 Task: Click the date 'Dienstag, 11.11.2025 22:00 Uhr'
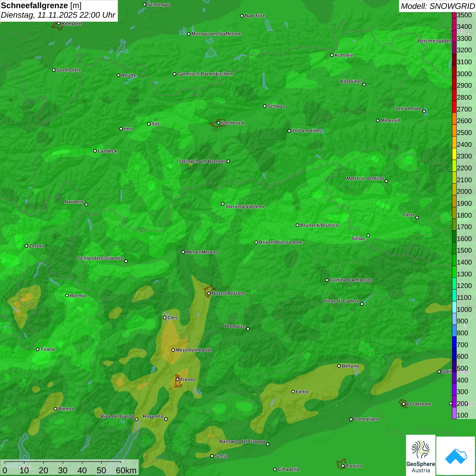[58, 15]
